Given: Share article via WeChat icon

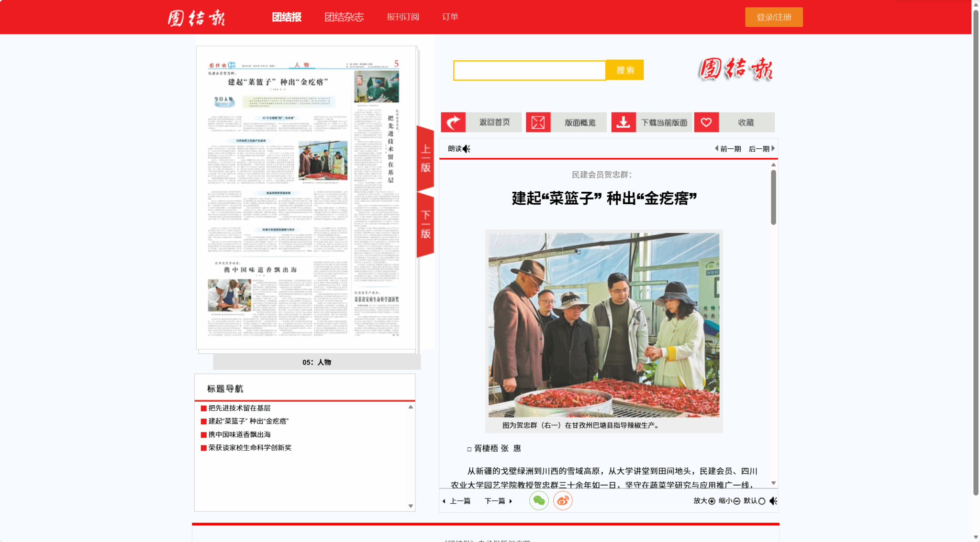Looking at the screenshot, I should pyautogui.click(x=539, y=501).
